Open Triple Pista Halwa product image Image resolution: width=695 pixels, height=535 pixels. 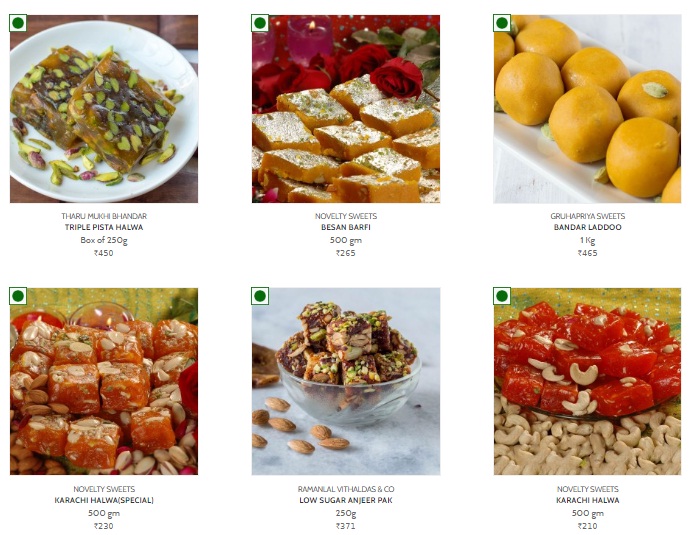104,109
